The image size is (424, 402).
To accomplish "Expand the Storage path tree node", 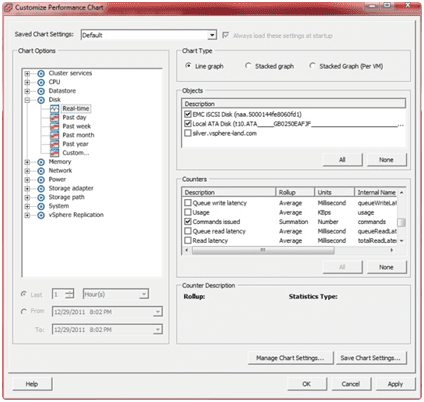I will [27, 197].
